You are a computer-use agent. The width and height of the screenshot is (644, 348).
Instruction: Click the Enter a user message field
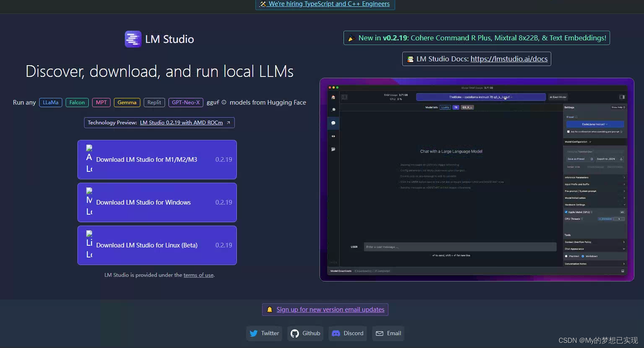click(460, 247)
